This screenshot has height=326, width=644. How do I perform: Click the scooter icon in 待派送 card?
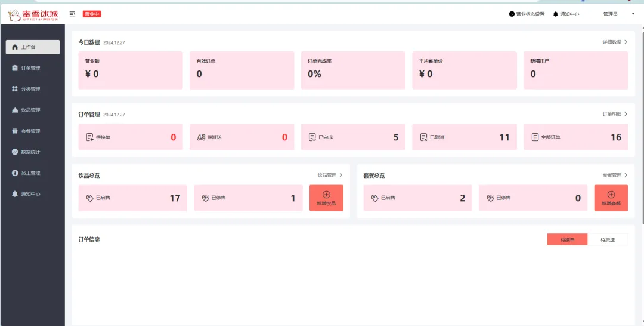point(201,137)
